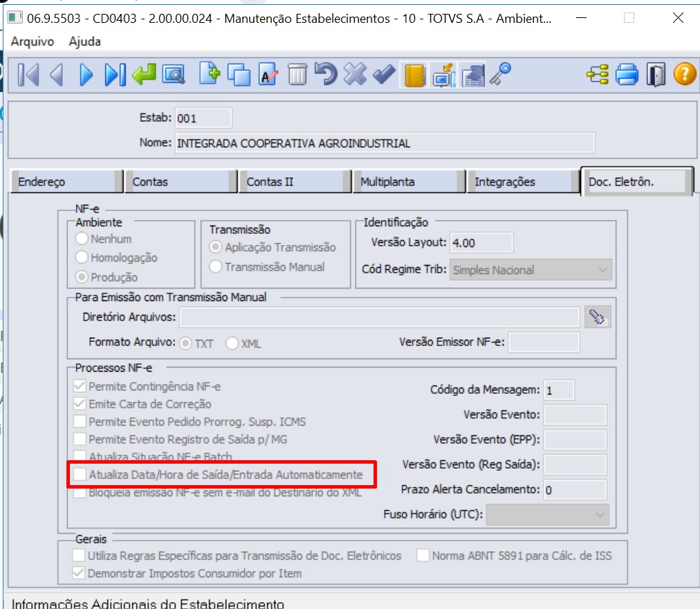The image size is (700, 609).
Task: Go to previous record arrow
Action: (x=57, y=74)
